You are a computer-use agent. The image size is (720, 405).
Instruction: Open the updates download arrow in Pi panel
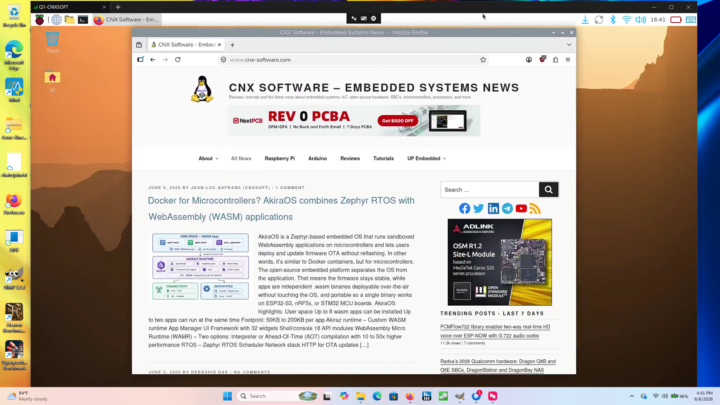pyautogui.click(x=585, y=20)
